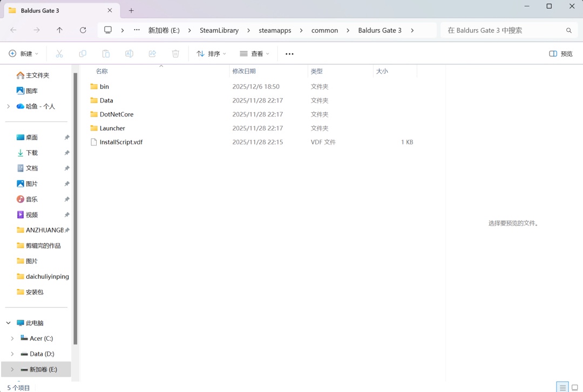Add a new tab with plus icon
Viewport: 583px width, 392px height.
(131, 10)
